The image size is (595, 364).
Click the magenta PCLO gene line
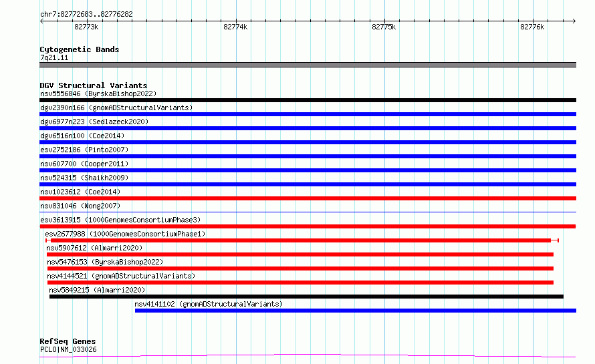(x=308, y=356)
